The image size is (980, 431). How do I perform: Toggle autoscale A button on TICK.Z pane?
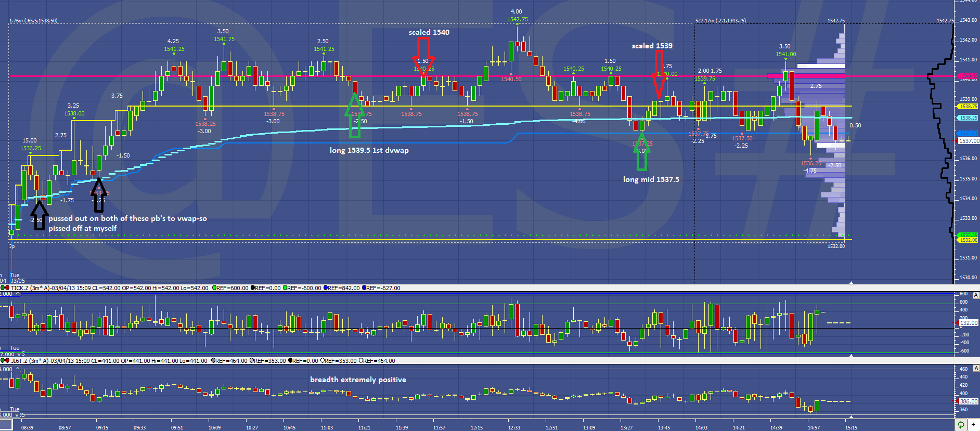[x=976, y=295]
